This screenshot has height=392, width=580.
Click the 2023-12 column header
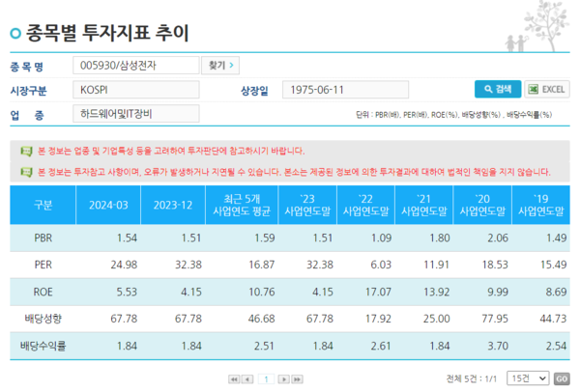pos(173,205)
